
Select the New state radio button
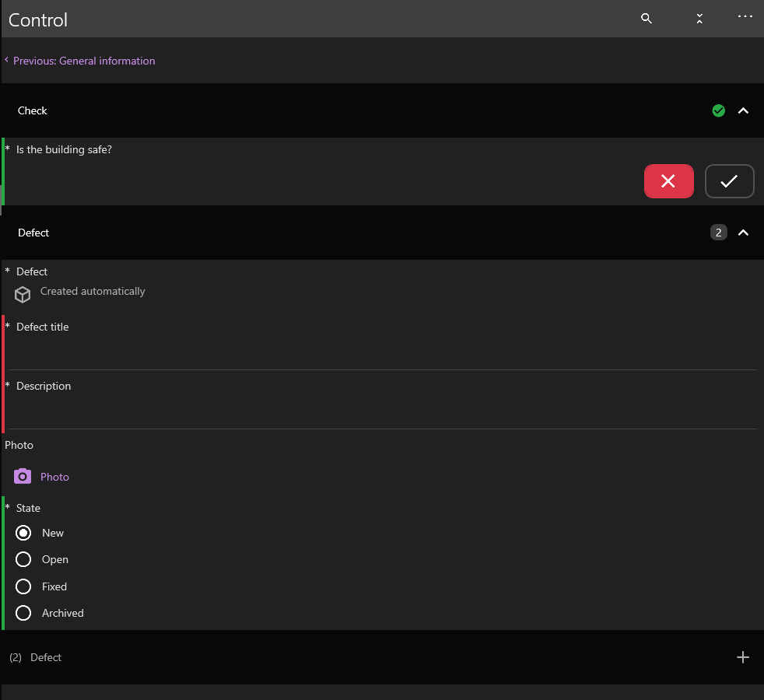click(23, 533)
